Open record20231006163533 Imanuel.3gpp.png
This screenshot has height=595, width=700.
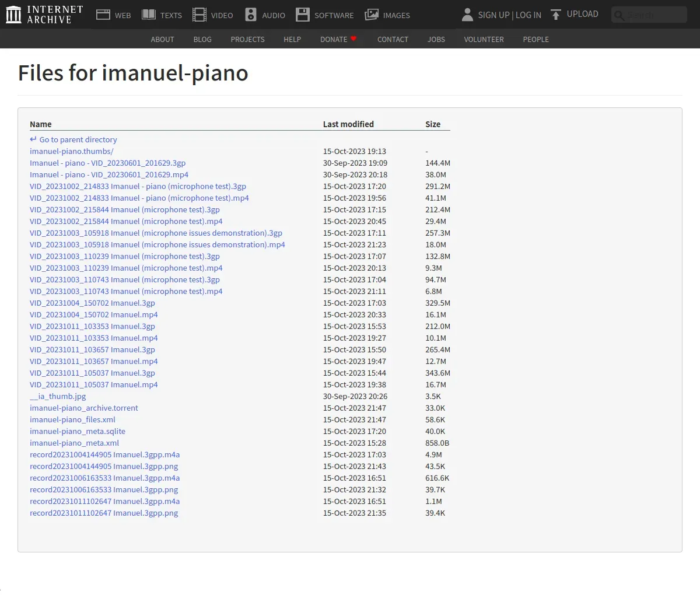pyautogui.click(x=104, y=489)
